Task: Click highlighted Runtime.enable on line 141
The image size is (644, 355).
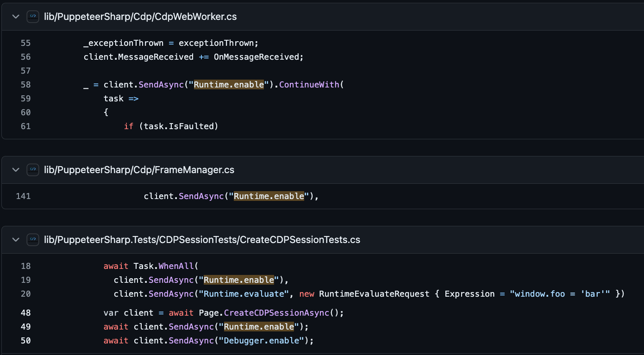Action: point(269,196)
